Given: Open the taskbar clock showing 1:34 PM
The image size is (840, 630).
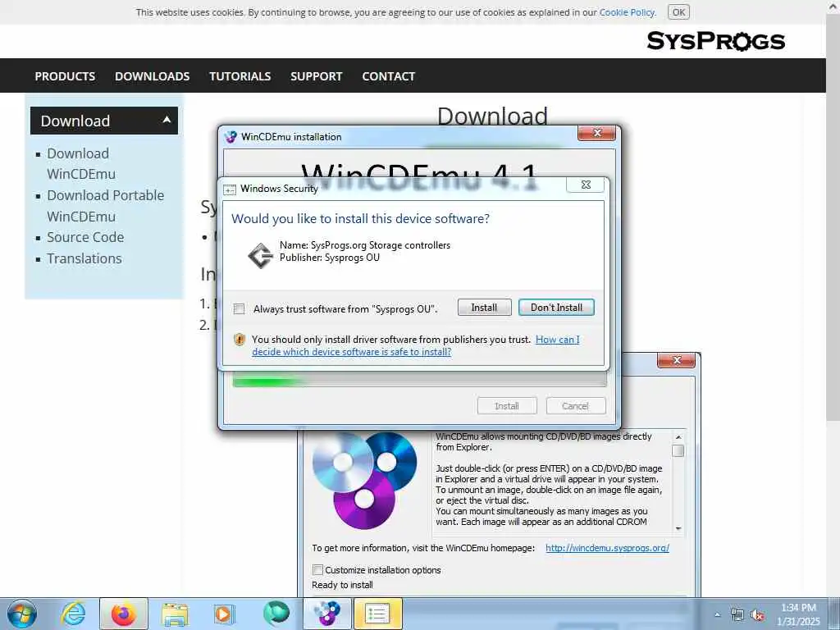Looking at the screenshot, I should [798, 614].
